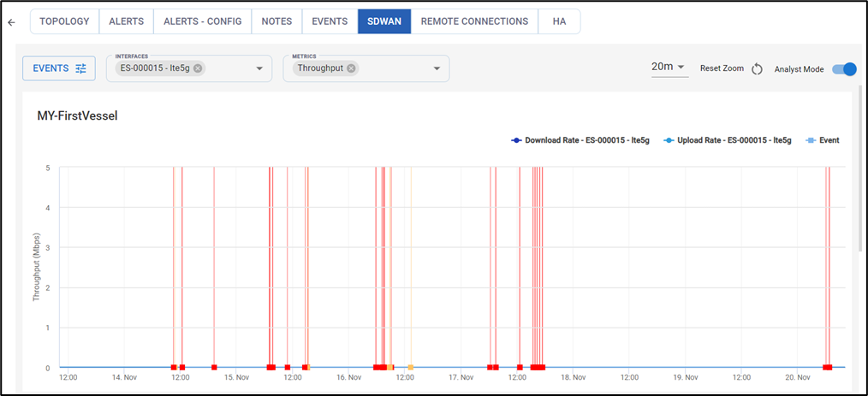Go to the Remote Connections tab
Viewport: 868px width, 396px height.
click(474, 21)
